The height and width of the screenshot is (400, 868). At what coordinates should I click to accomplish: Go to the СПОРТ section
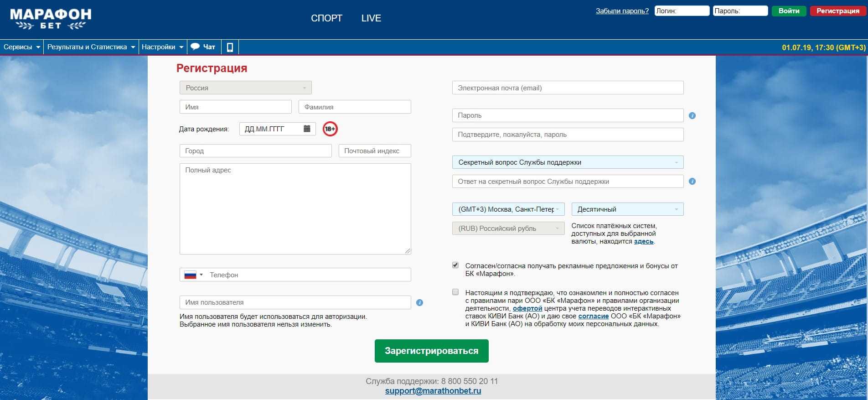click(x=326, y=18)
